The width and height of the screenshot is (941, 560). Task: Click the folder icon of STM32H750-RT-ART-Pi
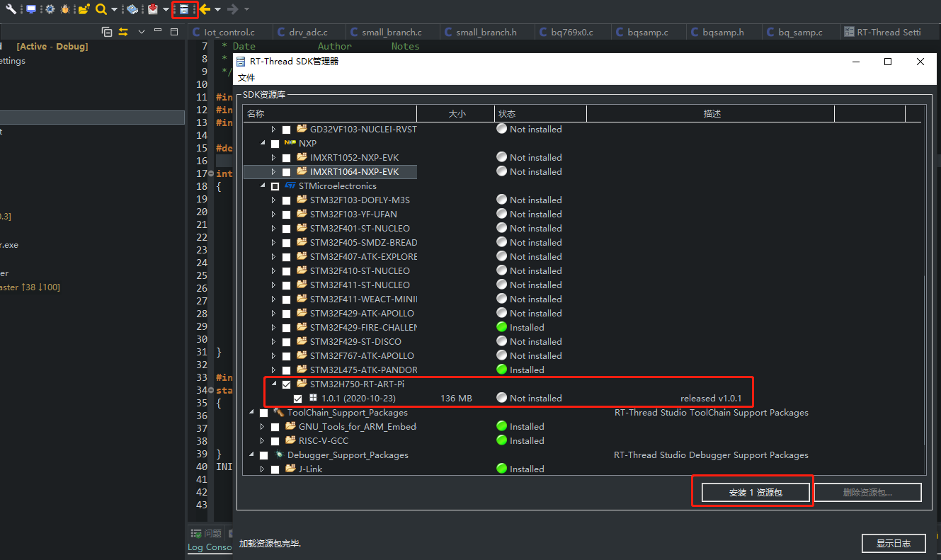(x=302, y=384)
